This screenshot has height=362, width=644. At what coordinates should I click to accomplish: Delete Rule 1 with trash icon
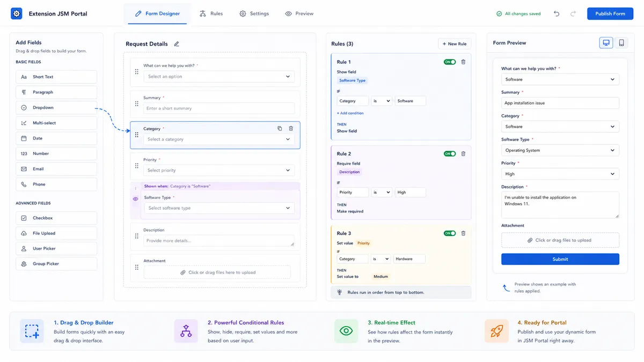tap(464, 62)
